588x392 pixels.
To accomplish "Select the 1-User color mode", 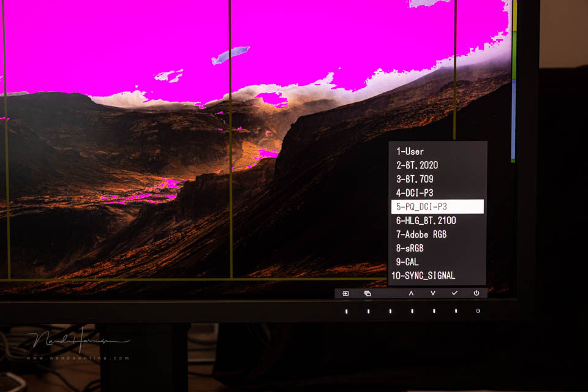I will pyautogui.click(x=410, y=151).
